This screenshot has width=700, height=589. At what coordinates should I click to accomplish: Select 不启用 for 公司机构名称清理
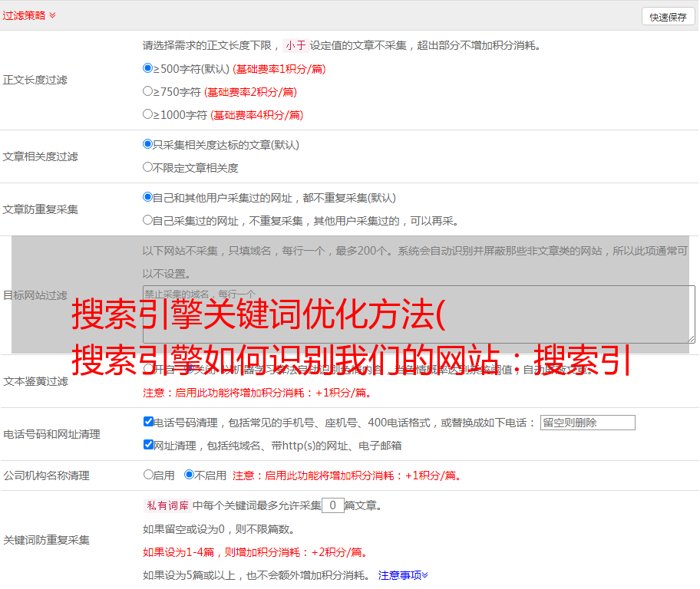point(189,475)
